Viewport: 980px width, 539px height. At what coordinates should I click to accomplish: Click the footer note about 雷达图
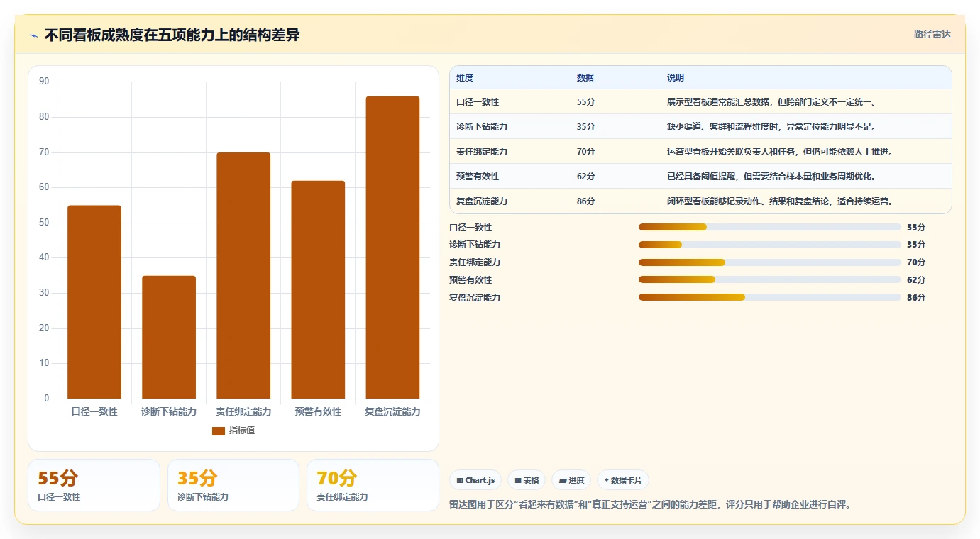650,505
